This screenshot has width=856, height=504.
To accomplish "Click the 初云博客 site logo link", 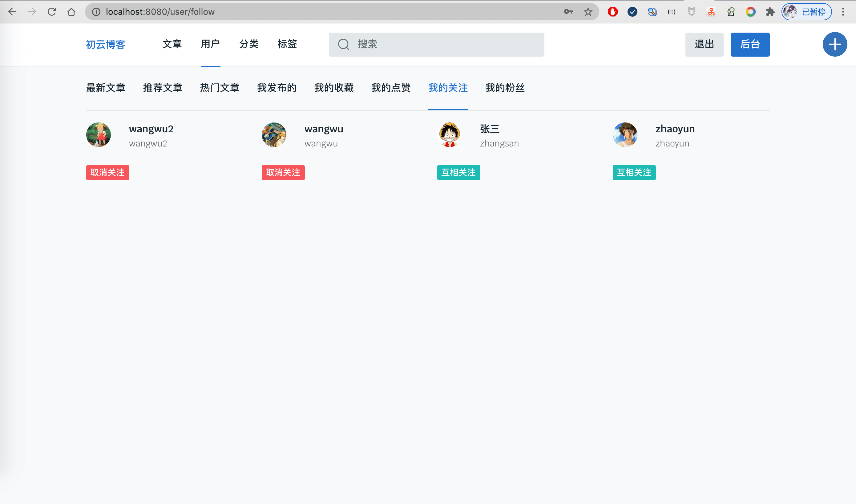I will [105, 45].
